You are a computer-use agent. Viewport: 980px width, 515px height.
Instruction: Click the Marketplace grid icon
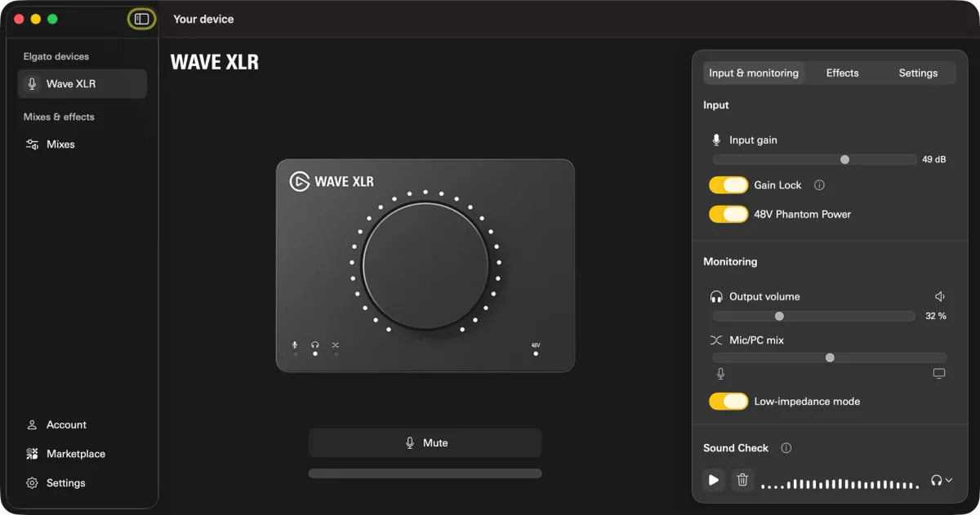(32, 454)
